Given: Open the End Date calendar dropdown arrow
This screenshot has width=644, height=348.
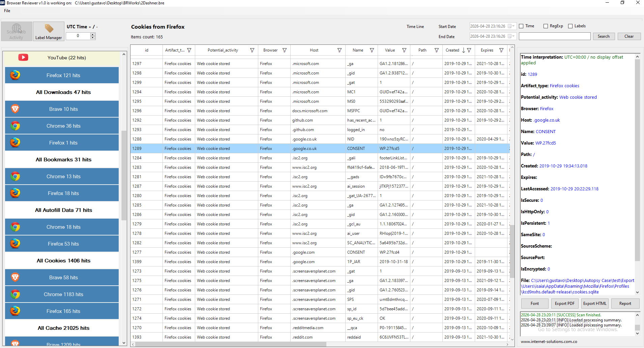Looking at the screenshot, I should (514, 36).
